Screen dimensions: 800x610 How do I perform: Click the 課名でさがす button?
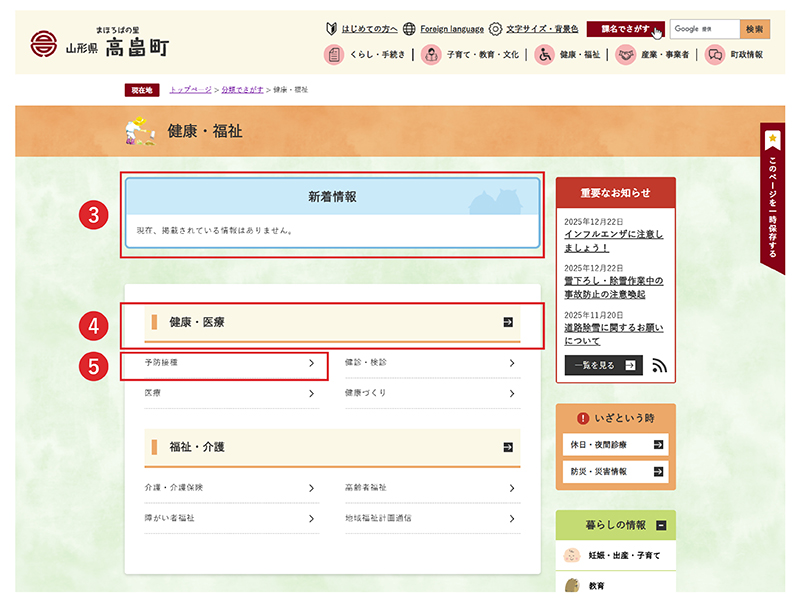(x=625, y=29)
